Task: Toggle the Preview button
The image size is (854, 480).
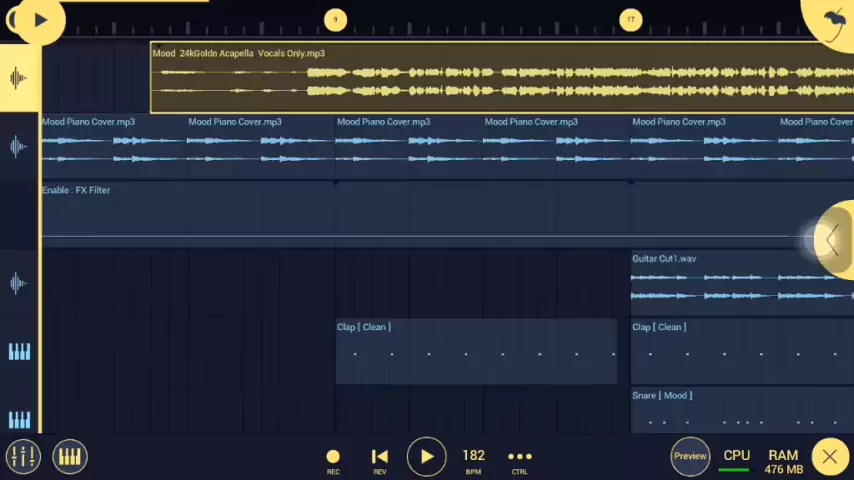Action: pyautogui.click(x=690, y=456)
